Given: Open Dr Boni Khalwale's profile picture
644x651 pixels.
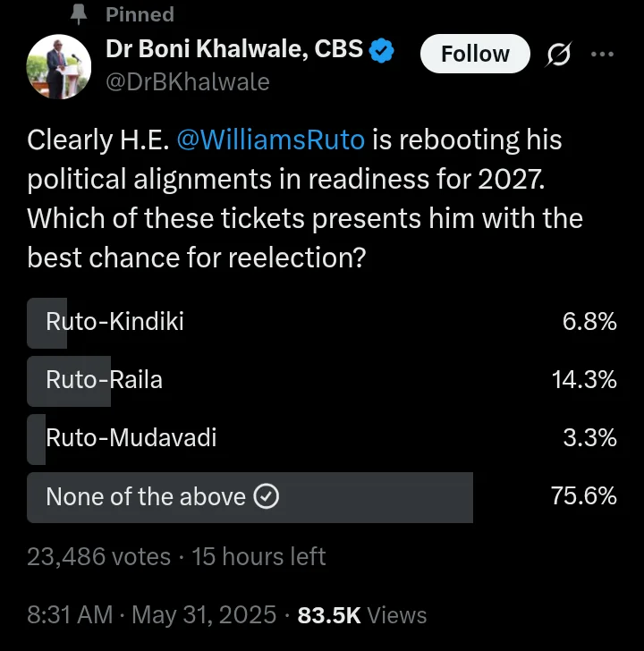Looking at the screenshot, I should (x=58, y=66).
